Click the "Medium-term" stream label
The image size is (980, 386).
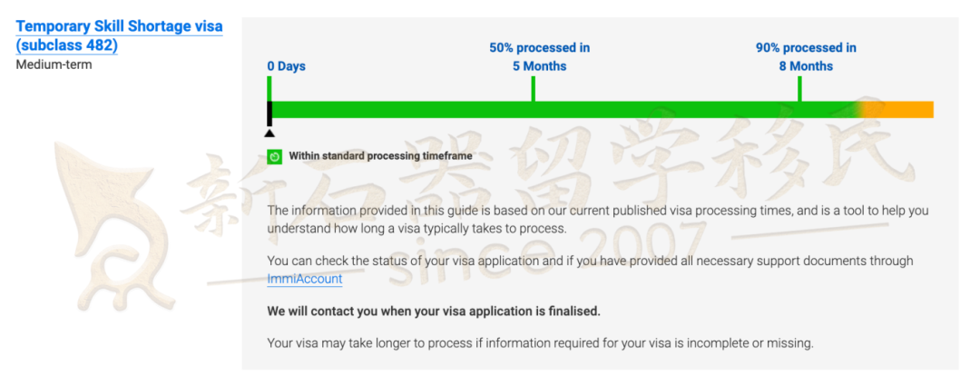click(54, 64)
